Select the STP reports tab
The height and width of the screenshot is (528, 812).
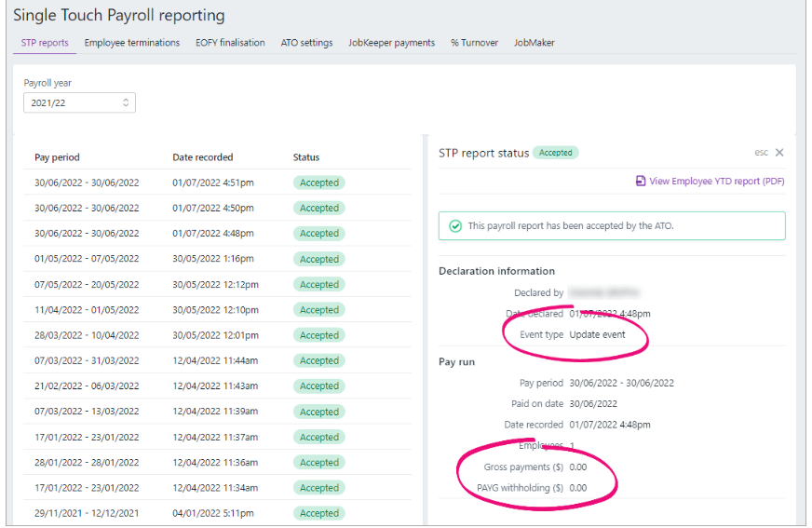coord(45,43)
